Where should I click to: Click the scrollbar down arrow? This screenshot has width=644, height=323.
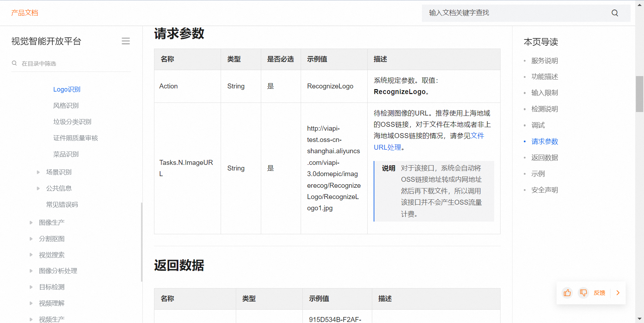coord(639,319)
